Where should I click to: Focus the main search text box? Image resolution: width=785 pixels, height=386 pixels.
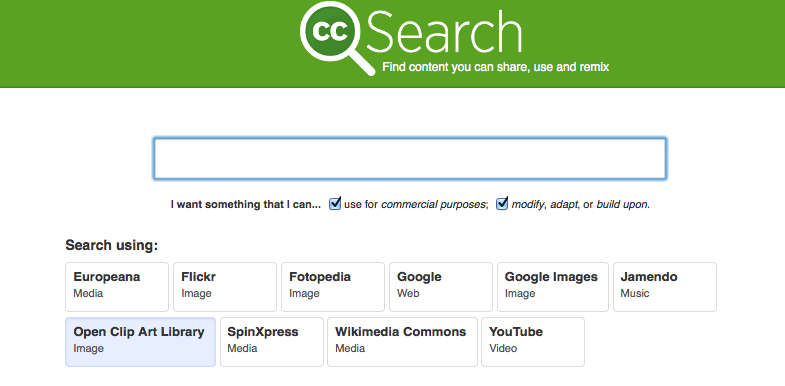(x=410, y=158)
